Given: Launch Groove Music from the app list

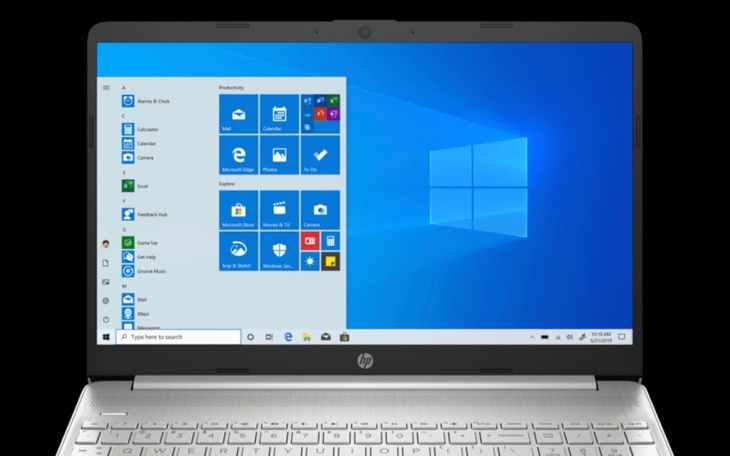Looking at the screenshot, I should pyautogui.click(x=144, y=271).
